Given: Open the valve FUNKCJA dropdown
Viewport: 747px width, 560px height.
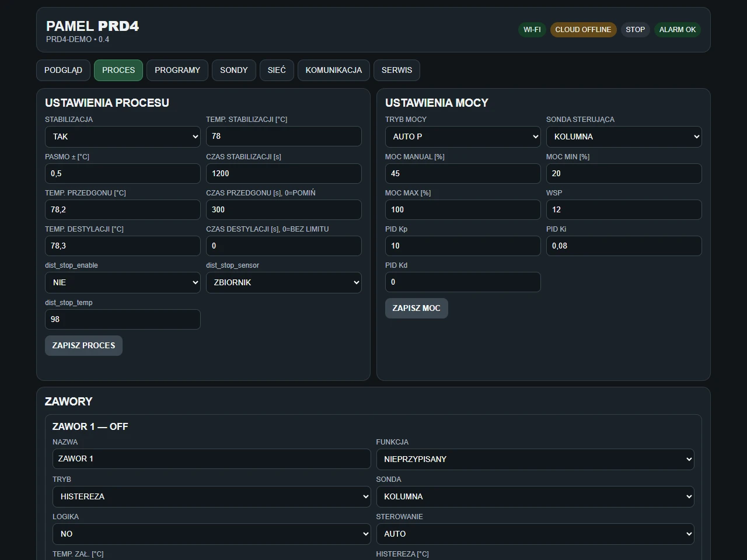Looking at the screenshot, I should tap(535, 459).
